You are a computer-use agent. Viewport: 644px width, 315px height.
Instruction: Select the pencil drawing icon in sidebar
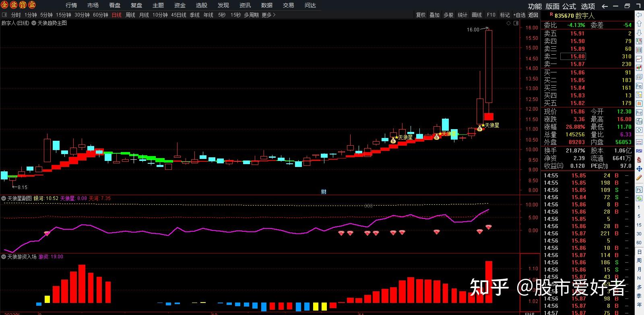(x=639, y=178)
